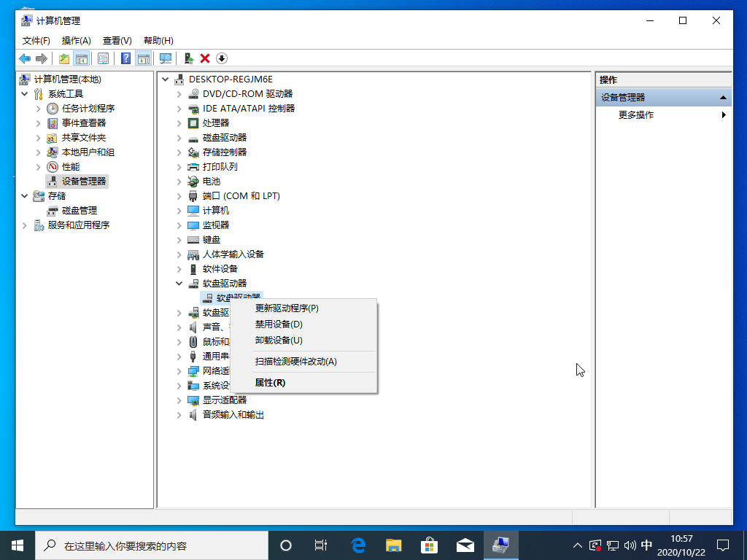The height and width of the screenshot is (560, 747).
Task: Toggle the show/hide console tree toolbar icon
Action: 81,58
